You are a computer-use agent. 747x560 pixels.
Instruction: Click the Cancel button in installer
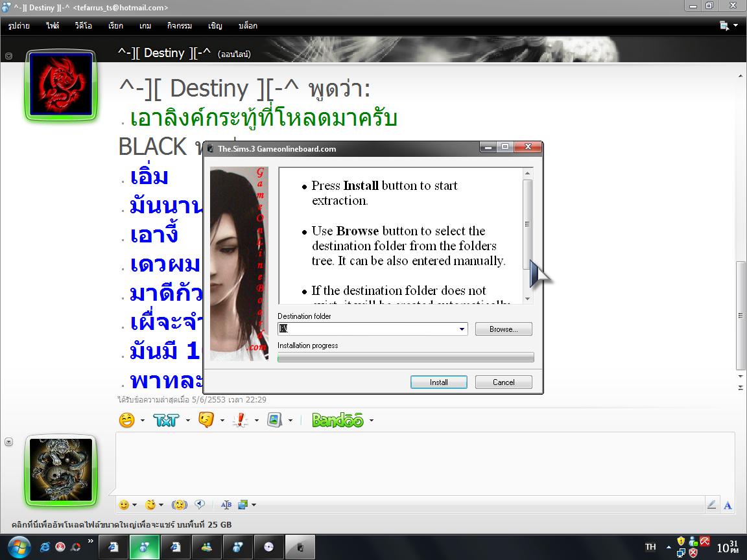tap(504, 382)
